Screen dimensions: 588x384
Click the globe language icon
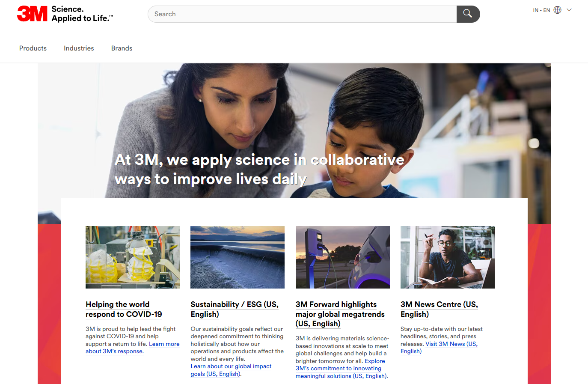[557, 10]
